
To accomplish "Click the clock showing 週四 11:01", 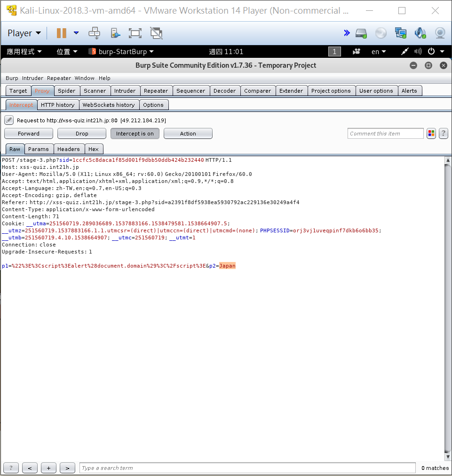I will click(226, 52).
